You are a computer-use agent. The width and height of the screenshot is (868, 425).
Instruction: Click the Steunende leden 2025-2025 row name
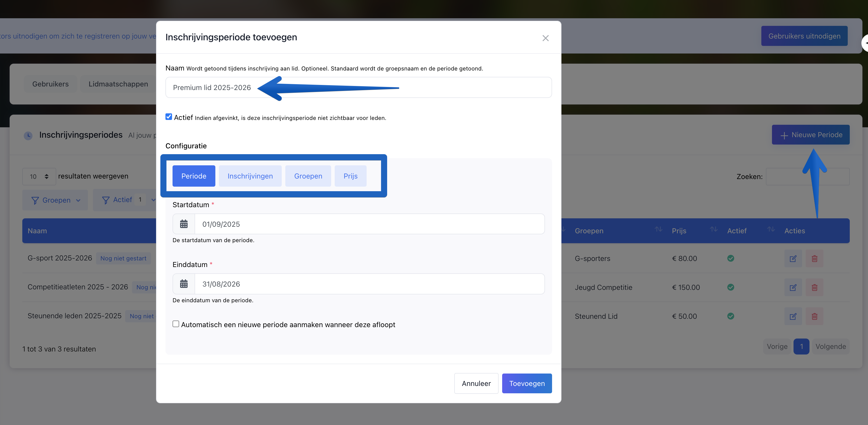point(74,316)
